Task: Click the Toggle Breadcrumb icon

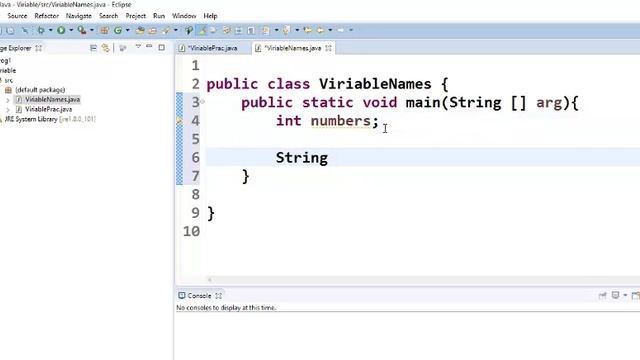Action: (x=189, y=30)
